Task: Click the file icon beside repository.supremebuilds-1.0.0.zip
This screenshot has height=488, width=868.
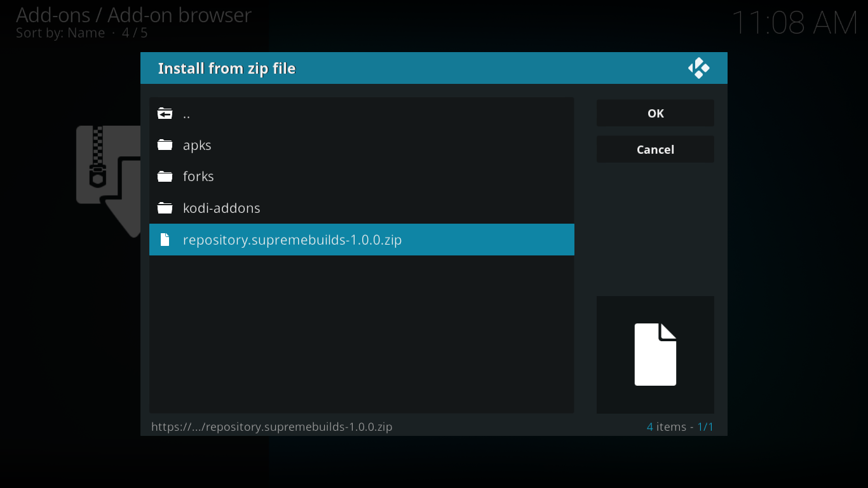Action: click(165, 240)
